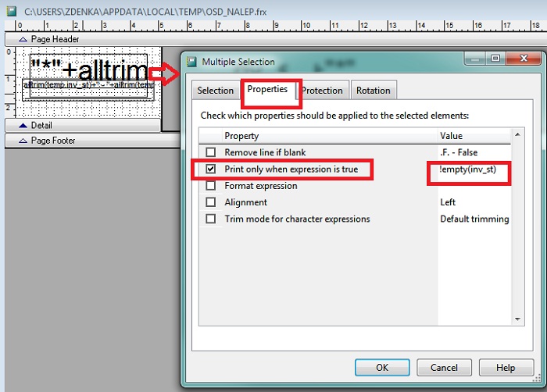Click Cancel to discard changes
Viewport: 547px width, 392px height.
click(x=444, y=368)
